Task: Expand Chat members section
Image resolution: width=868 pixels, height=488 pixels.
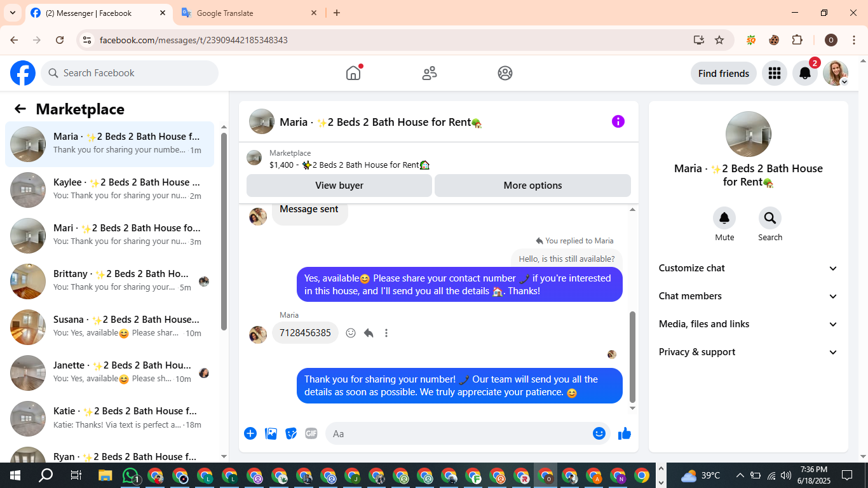Action: (749, 296)
